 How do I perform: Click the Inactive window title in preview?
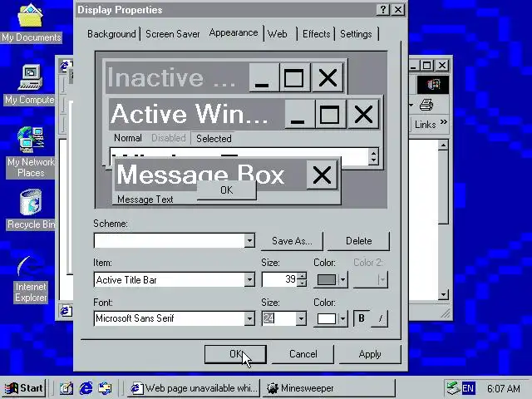pos(172,77)
